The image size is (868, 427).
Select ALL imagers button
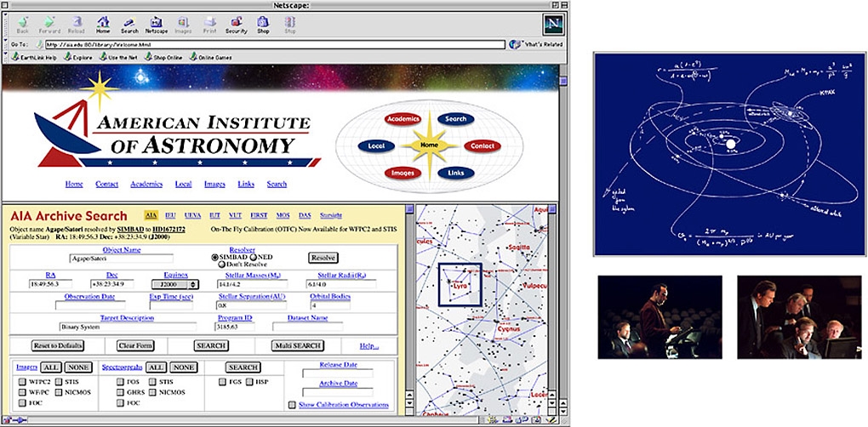pyautogui.click(x=51, y=367)
